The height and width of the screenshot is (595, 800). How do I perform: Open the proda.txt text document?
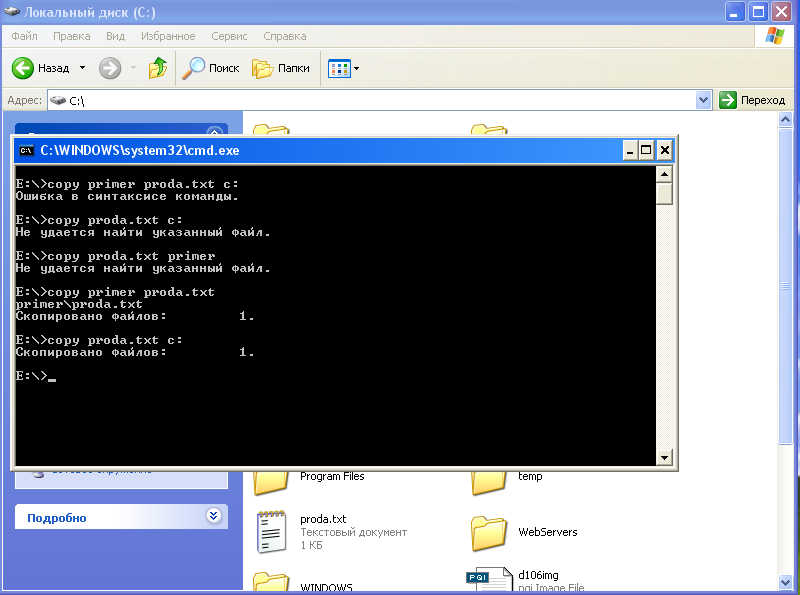[x=273, y=531]
